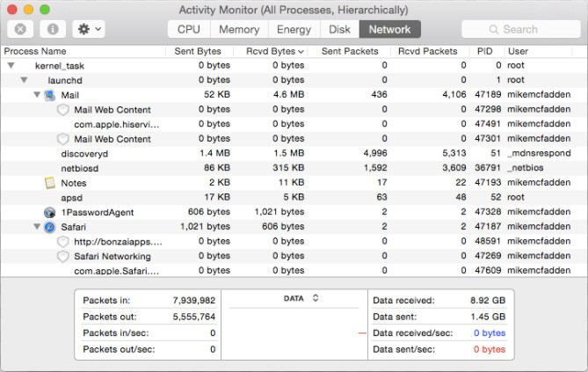The height and width of the screenshot is (372, 588).
Task: Switch to the Disk tab
Action: [340, 29]
